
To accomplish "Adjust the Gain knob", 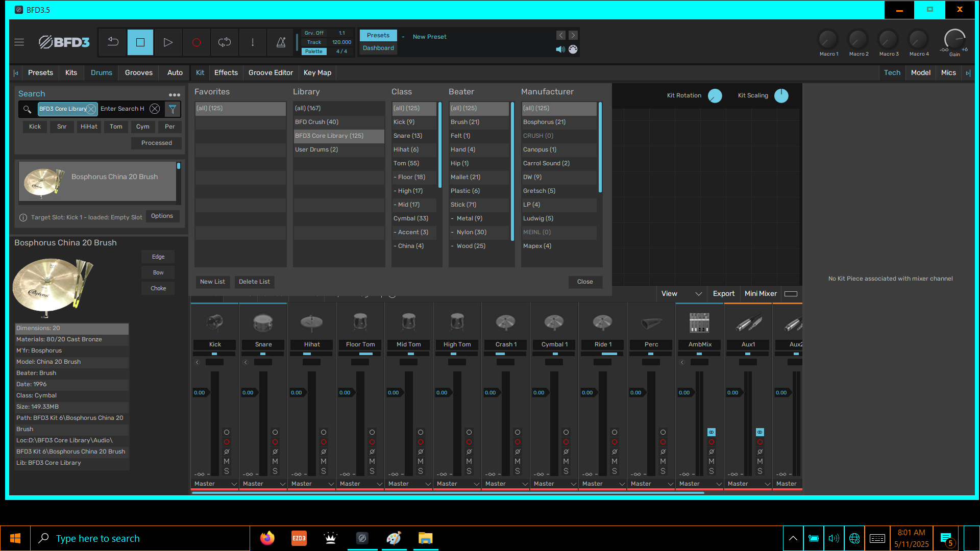I will (x=954, y=39).
